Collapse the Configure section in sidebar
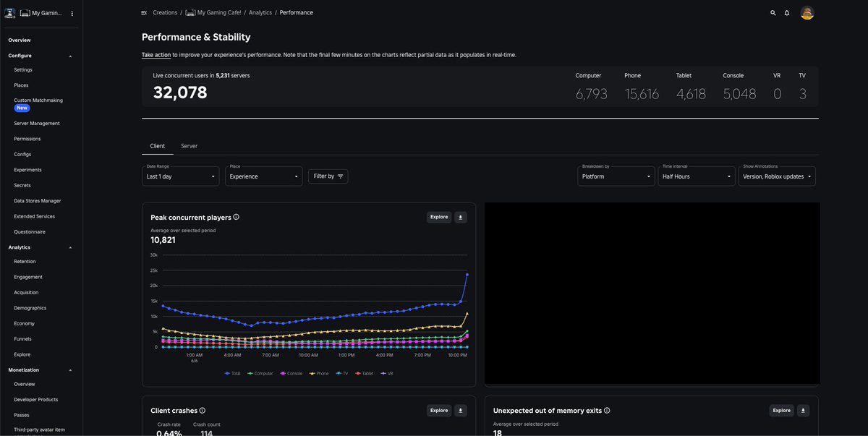The image size is (868, 436). coord(70,56)
